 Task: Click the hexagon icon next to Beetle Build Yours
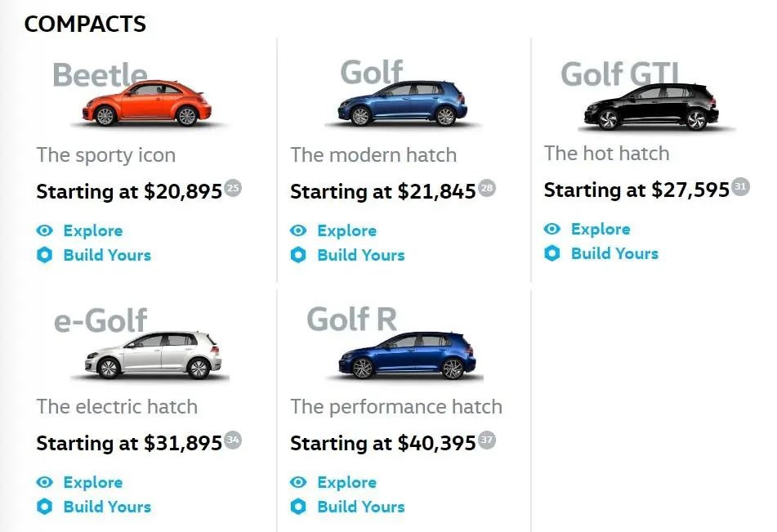click(x=45, y=255)
